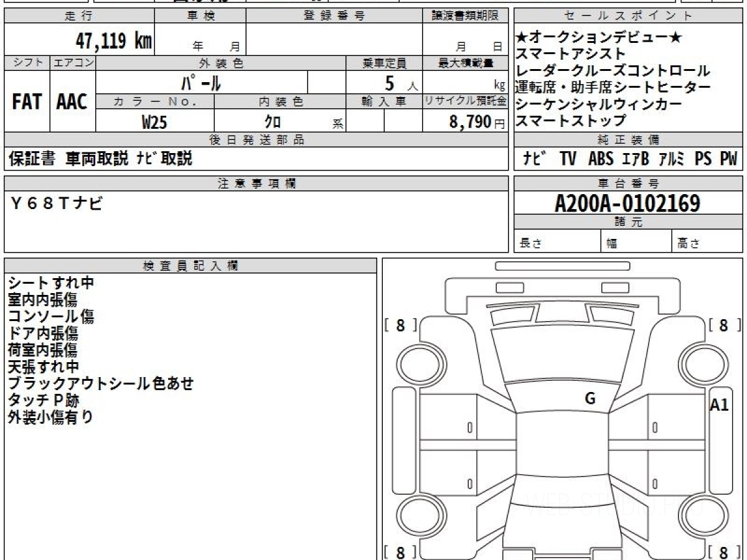
Task: Select the スマートストップ entry
Action: pos(571,121)
